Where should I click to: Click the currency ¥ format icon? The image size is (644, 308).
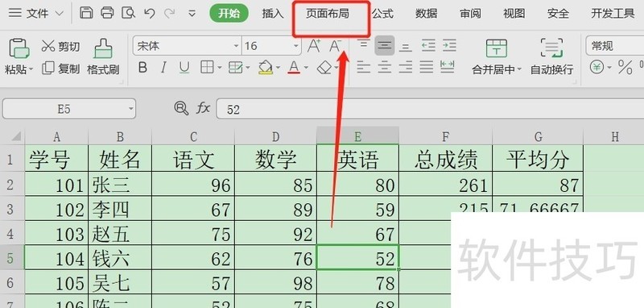(x=597, y=67)
